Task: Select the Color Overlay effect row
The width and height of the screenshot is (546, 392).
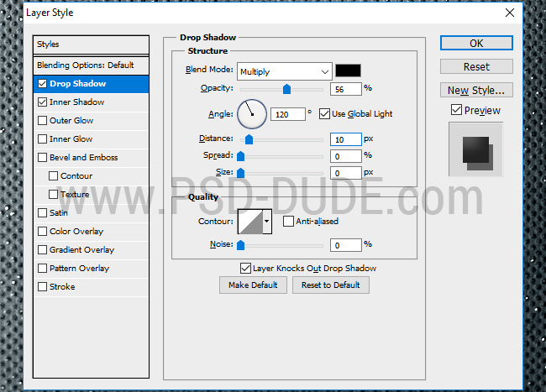Action: [x=91, y=232]
